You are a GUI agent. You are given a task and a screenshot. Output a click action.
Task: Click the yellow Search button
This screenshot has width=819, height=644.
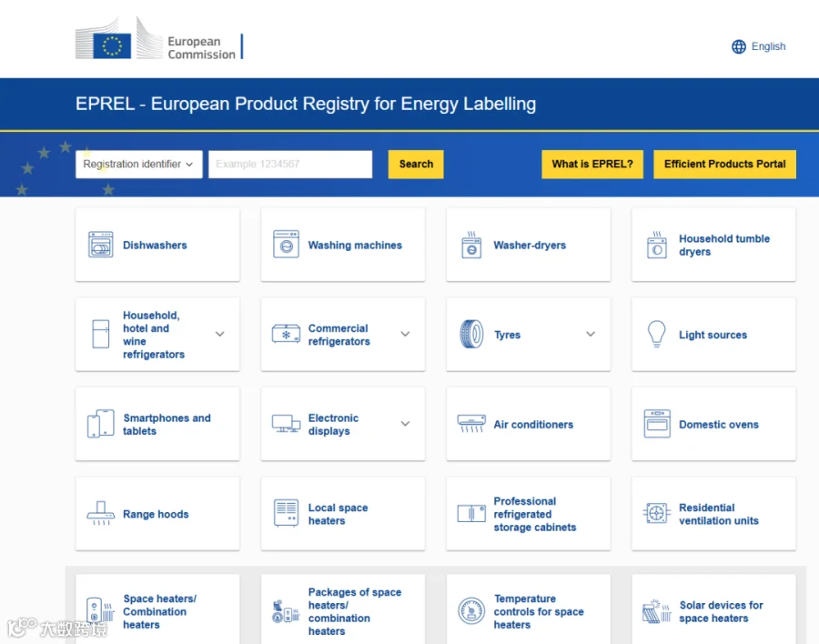tap(416, 164)
